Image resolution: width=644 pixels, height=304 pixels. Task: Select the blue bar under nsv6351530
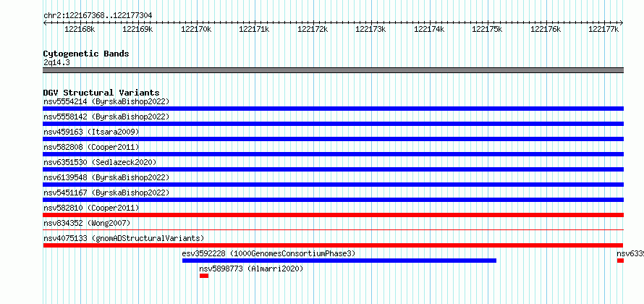[333, 169]
